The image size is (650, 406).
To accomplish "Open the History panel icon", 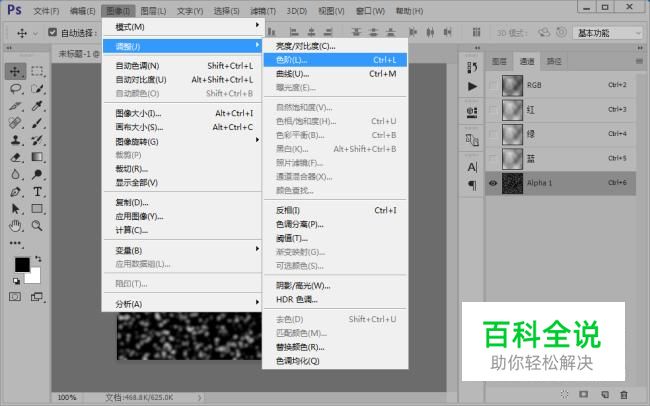I will coord(472,68).
